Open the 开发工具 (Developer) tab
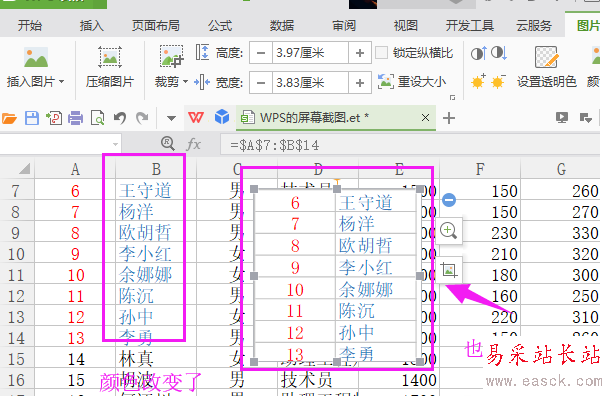603x396 pixels. coord(470,26)
